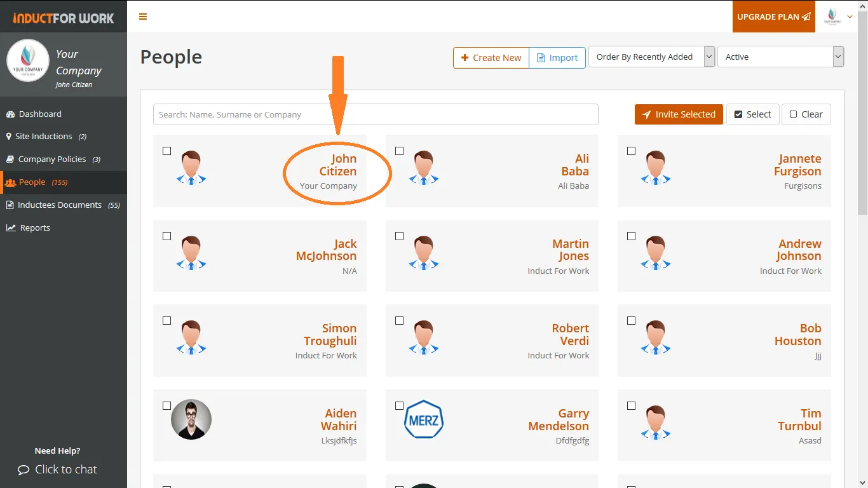Viewport: 868px width, 488px height.
Task: Click the MERZ logo avatar
Action: tap(424, 419)
